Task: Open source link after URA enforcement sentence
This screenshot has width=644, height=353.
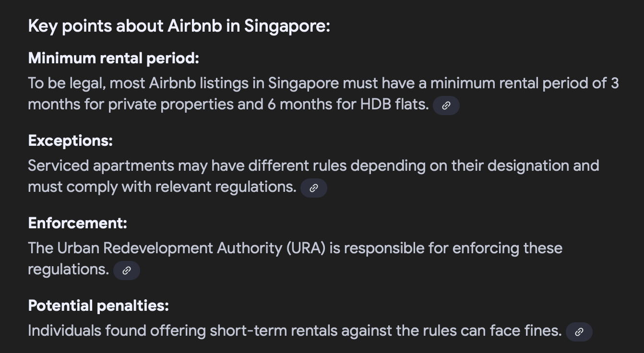Action: (126, 271)
